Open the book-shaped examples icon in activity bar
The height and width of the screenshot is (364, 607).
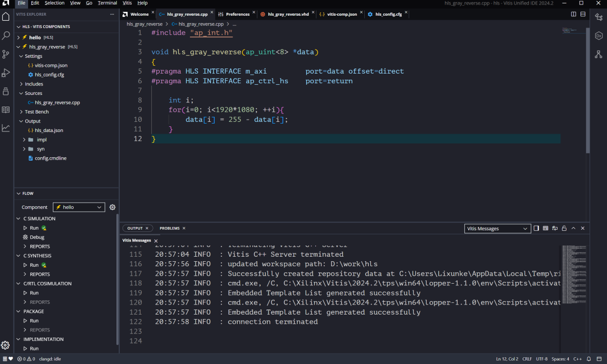[x=6, y=110]
